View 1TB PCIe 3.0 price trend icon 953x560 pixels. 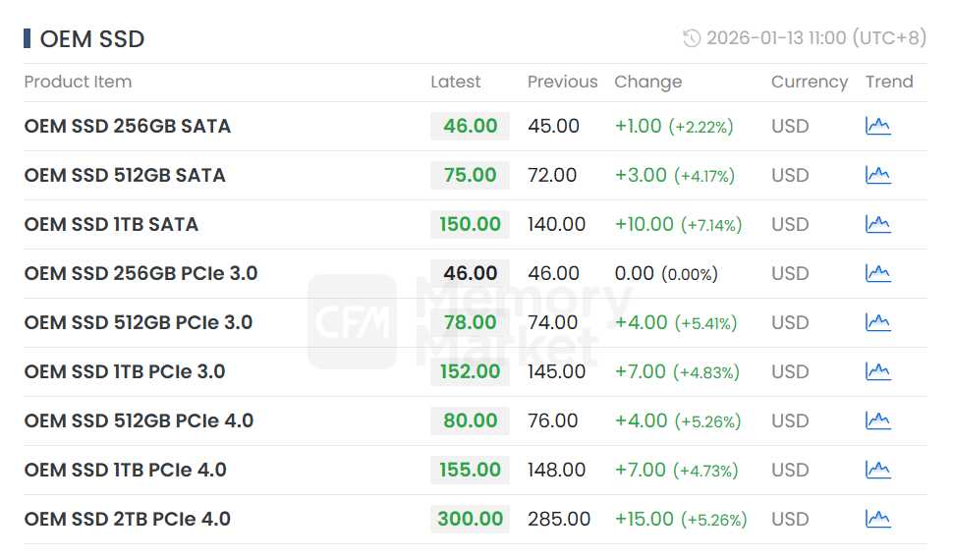click(877, 371)
